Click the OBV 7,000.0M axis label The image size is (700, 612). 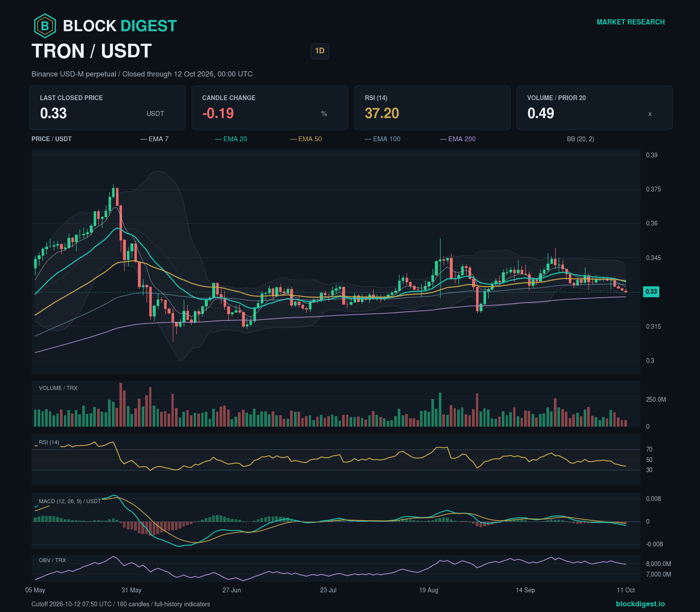click(x=658, y=574)
